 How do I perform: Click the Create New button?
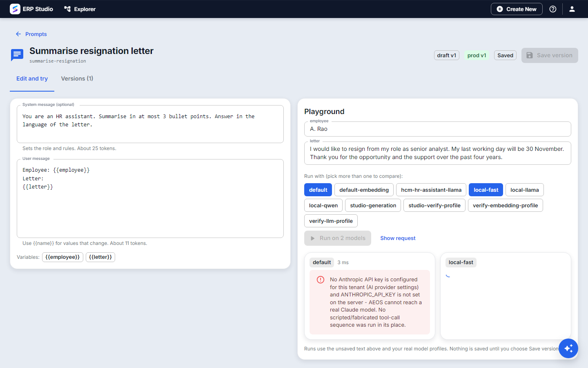coord(517,9)
